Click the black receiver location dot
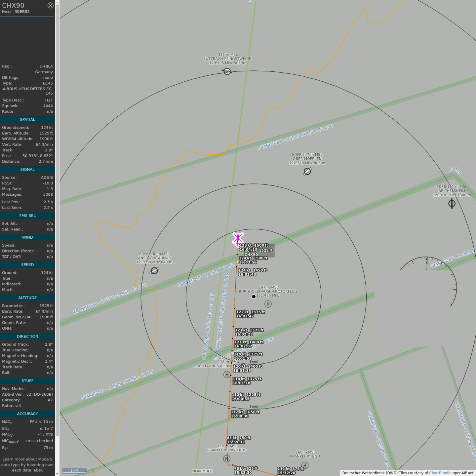The width and height of the screenshot is (476, 476). 254,297
